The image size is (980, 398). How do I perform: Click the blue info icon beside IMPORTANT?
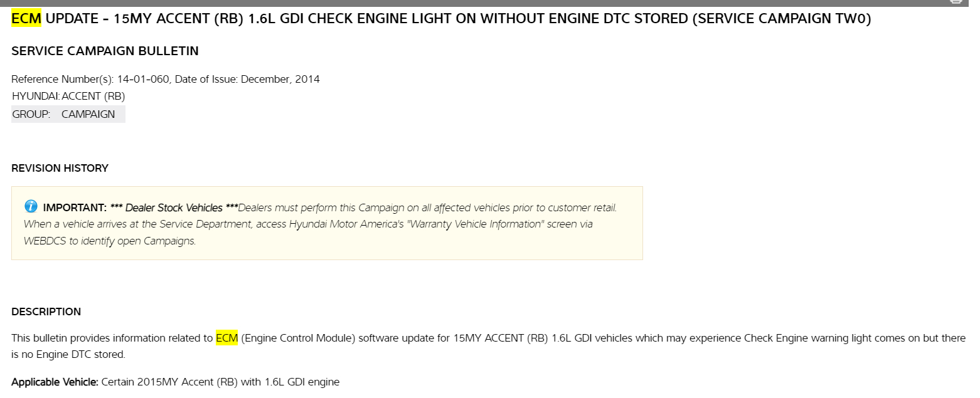(x=31, y=206)
